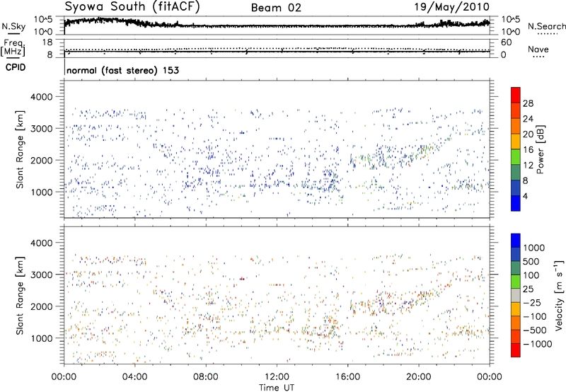
Task: Click the '4' power colorbar tick value
Action: pos(525,196)
